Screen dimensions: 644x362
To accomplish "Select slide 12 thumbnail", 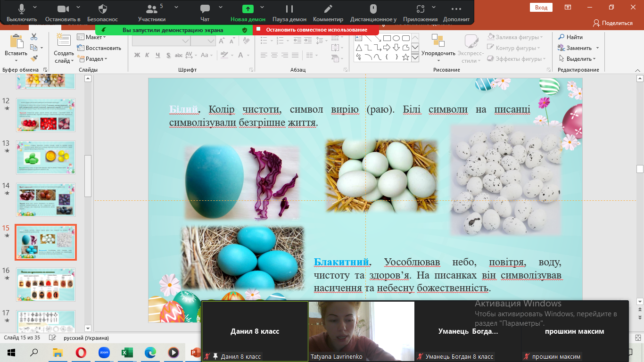I will (46, 115).
